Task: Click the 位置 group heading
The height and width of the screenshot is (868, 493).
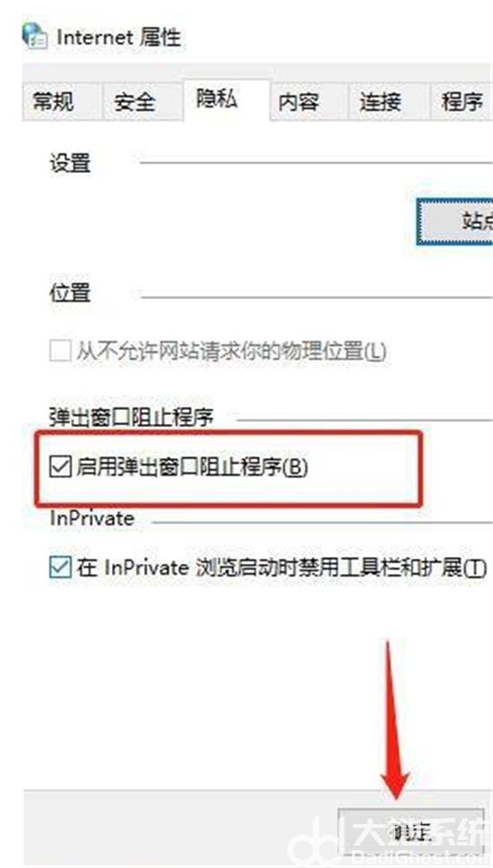Action: 70,293
